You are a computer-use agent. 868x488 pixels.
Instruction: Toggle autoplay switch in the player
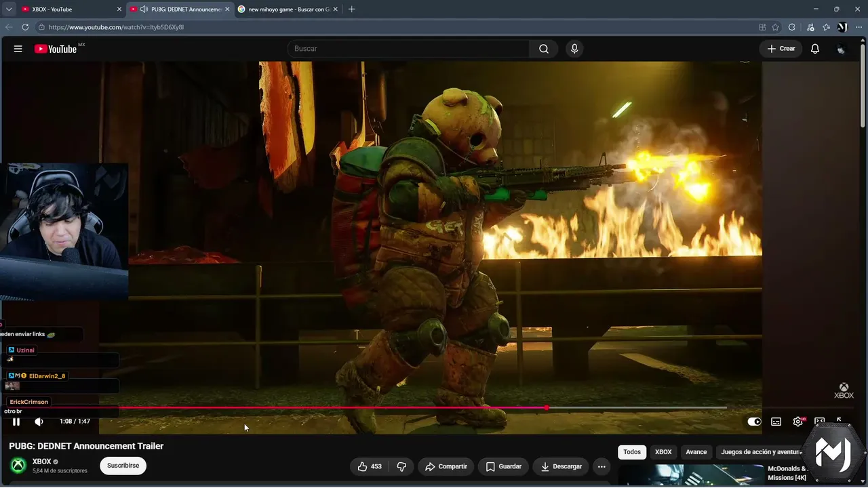pos(754,422)
